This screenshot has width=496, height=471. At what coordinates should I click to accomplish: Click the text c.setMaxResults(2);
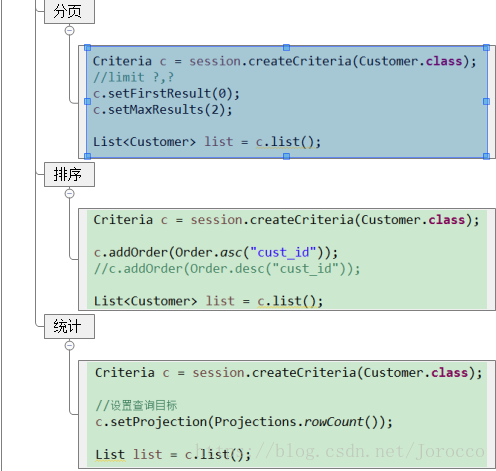163,110
